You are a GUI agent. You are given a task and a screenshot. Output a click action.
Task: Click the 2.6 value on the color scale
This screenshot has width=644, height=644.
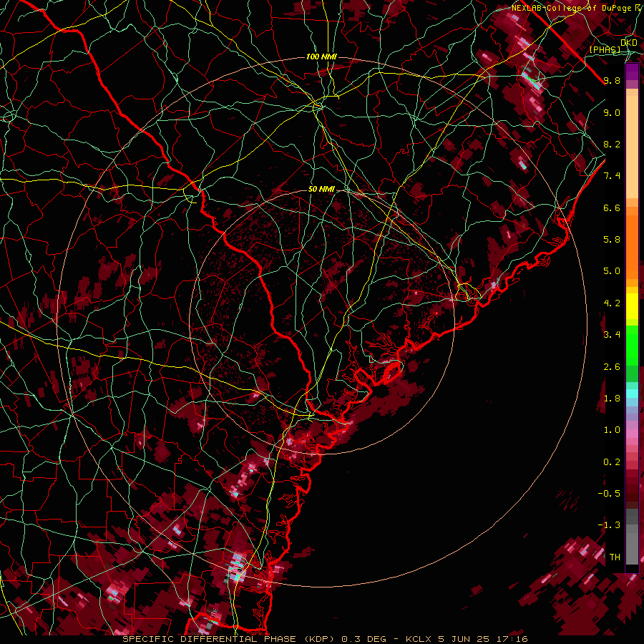coord(612,367)
